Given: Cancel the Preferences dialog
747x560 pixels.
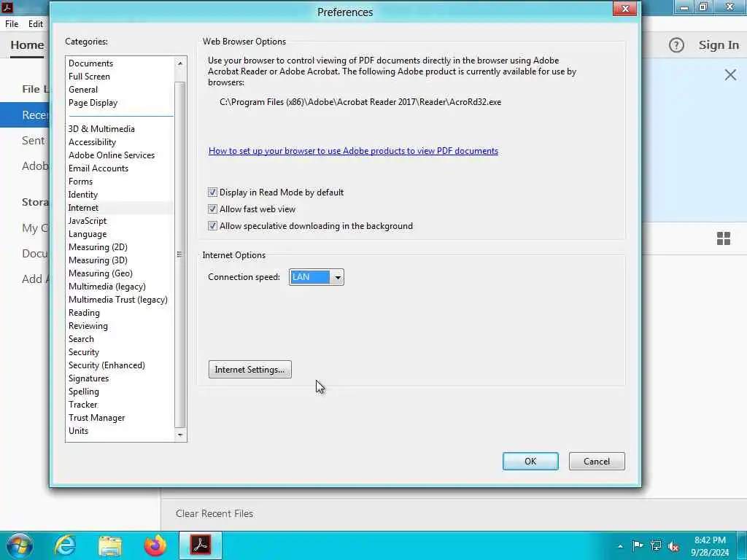Looking at the screenshot, I should pos(597,461).
